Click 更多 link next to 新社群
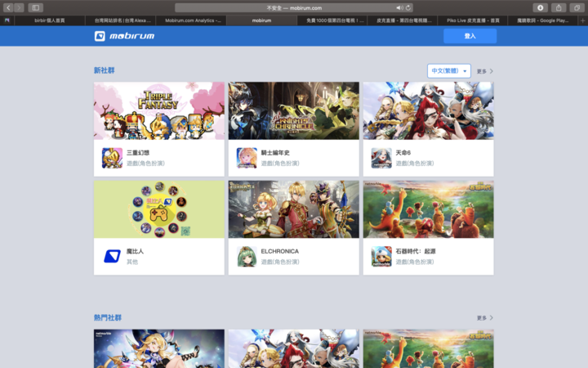Viewport: 588px width, 368px height. [484, 71]
